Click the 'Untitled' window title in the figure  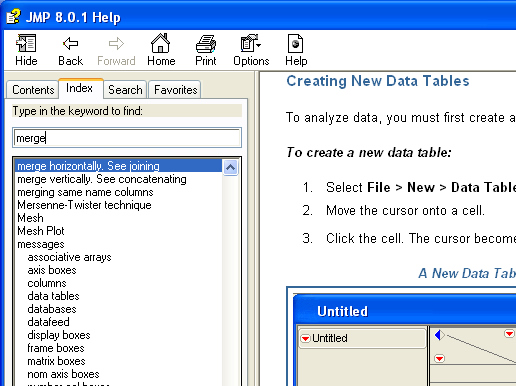[342, 311]
